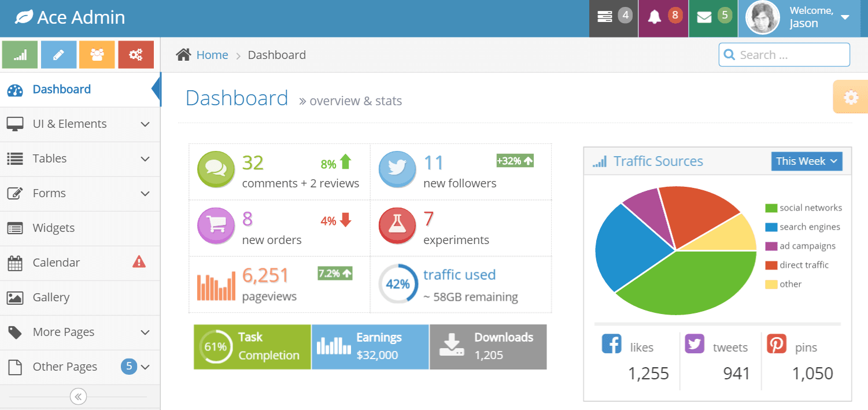Click the orange users shortcut button
Viewport: 868px width, 410px height.
pos(97,55)
